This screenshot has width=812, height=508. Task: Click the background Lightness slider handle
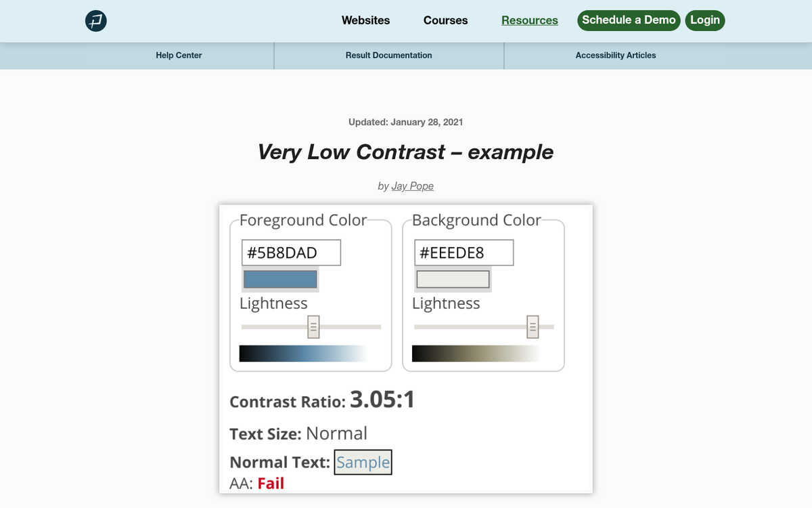click(x=533, y=326)
